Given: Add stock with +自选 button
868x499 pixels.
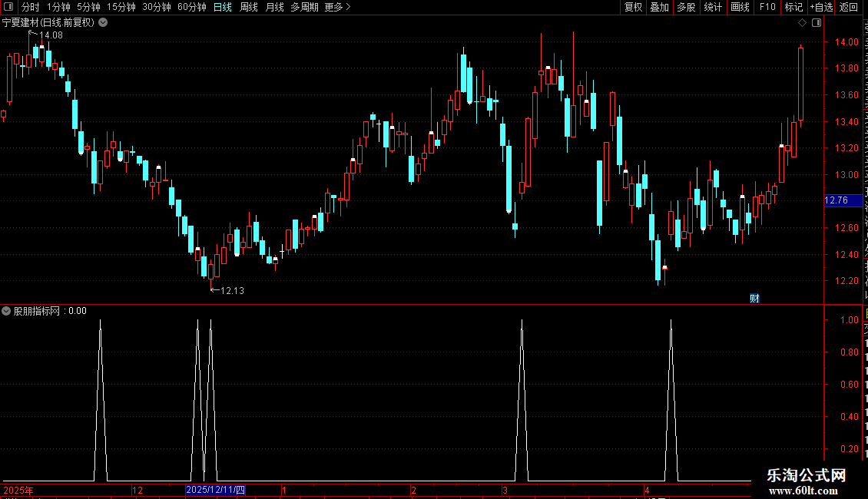Looking at the screenshot, I should click(x=821, y=7).
